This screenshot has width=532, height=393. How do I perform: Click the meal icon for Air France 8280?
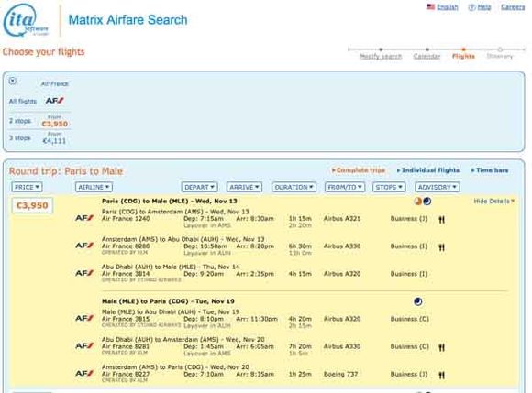[441, 247]
